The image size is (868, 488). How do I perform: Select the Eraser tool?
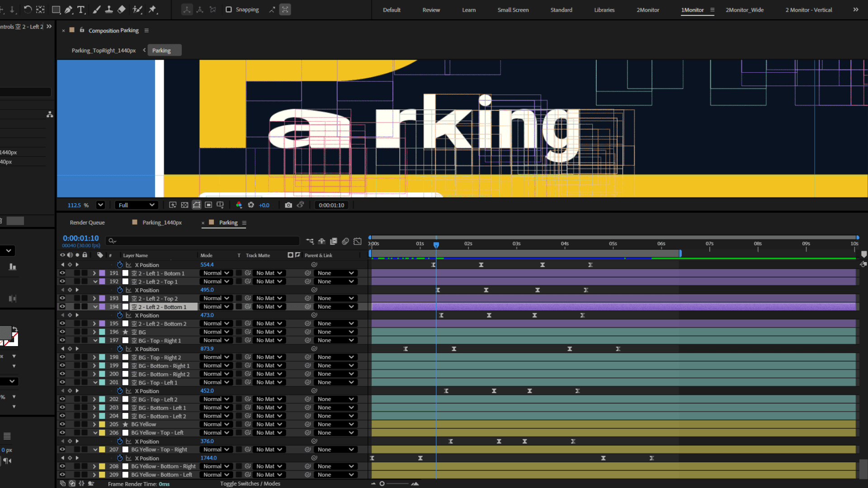[x=122, y=9]
